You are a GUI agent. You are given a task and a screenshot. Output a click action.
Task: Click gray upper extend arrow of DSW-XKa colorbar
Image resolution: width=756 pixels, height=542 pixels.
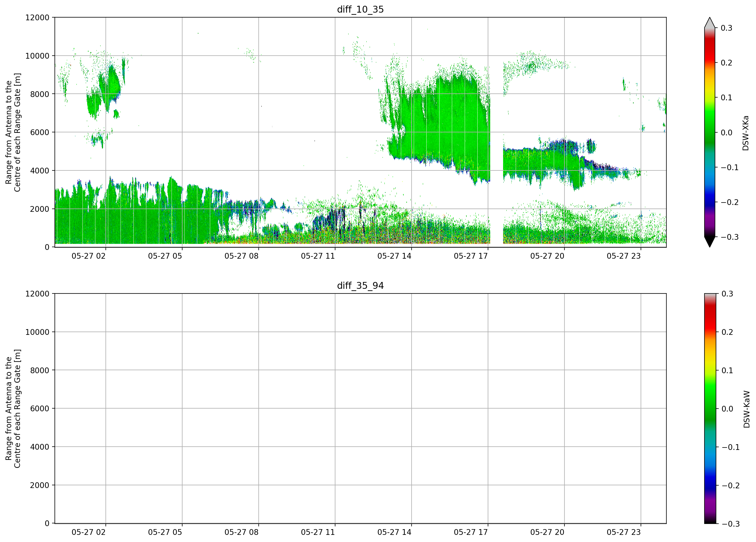click(x=710, y=23)
